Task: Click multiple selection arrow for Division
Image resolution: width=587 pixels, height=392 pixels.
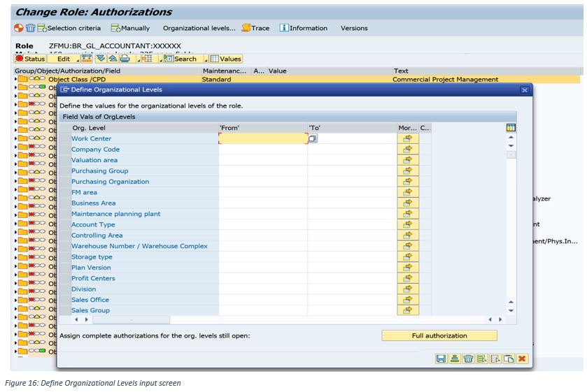Action: coord(408,289)
